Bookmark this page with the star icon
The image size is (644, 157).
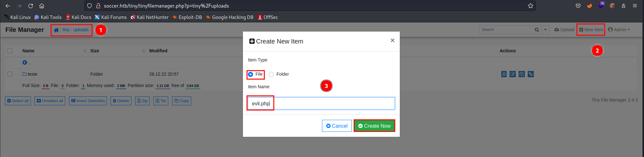[531, 6]
